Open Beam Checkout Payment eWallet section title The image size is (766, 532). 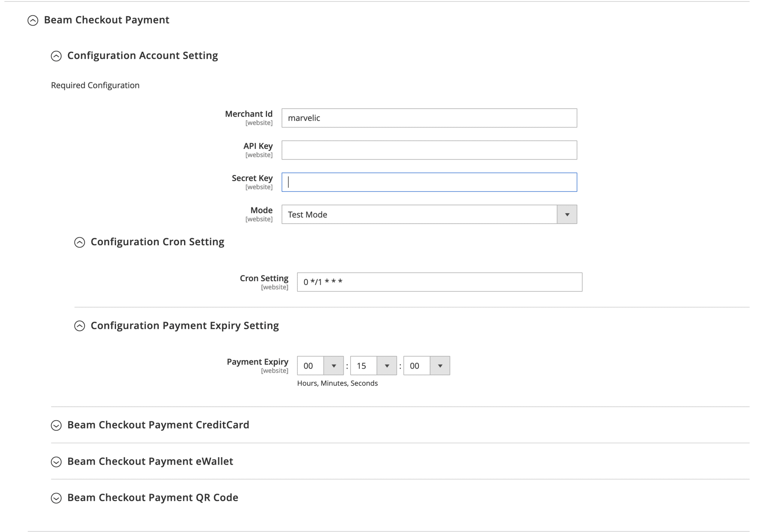(150, 461)
